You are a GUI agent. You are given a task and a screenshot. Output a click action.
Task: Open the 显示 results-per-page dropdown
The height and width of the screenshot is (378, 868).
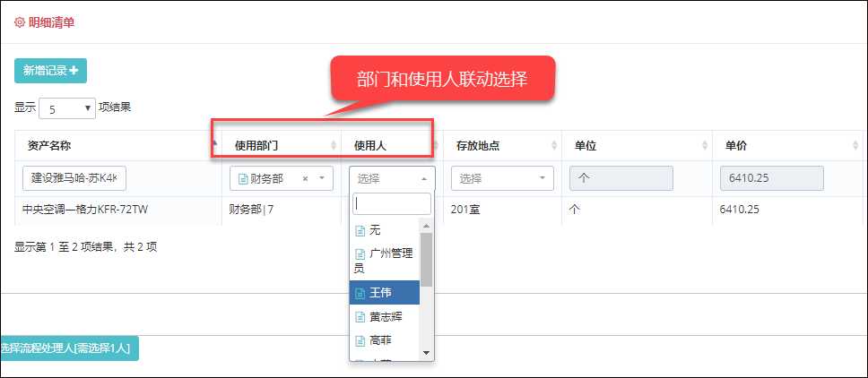[68, 108]
